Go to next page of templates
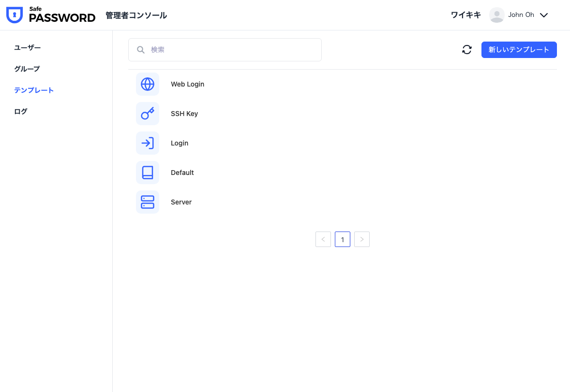 362,239
